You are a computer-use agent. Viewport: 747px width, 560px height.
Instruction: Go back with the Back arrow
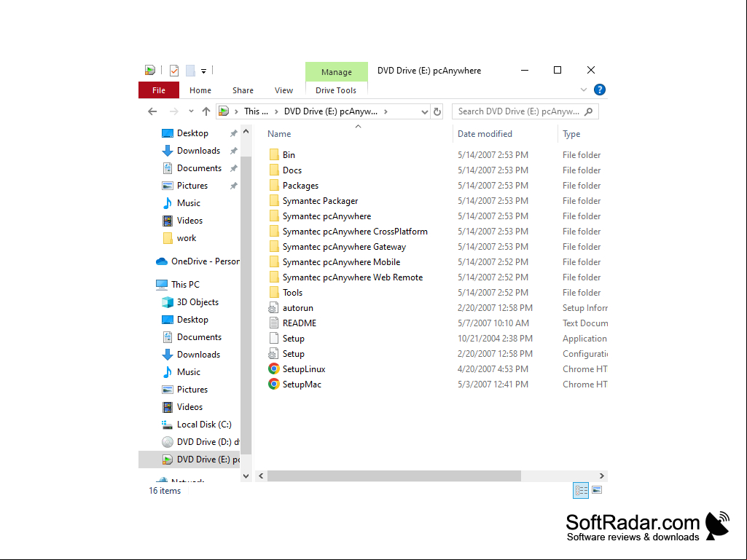pyautogui.click(x=152, y=111)
